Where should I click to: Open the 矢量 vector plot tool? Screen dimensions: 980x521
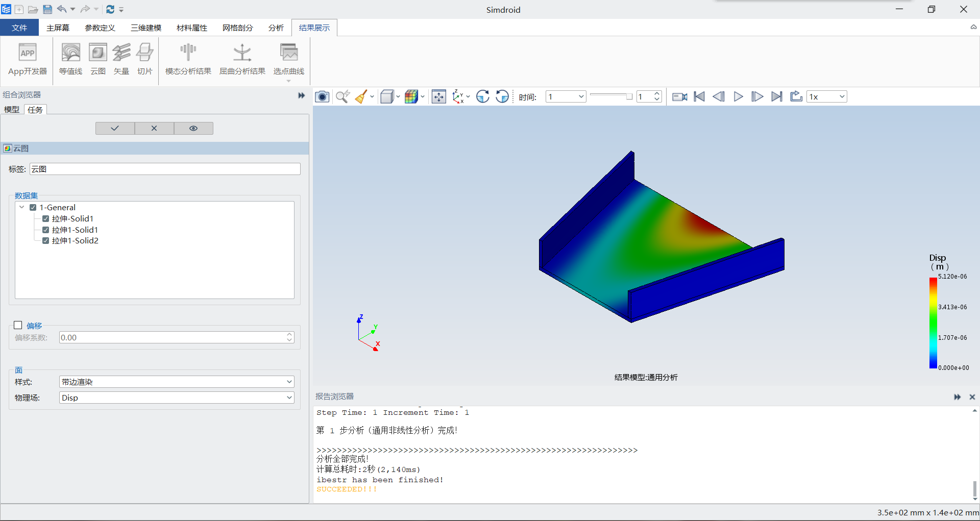pos(121,53)
